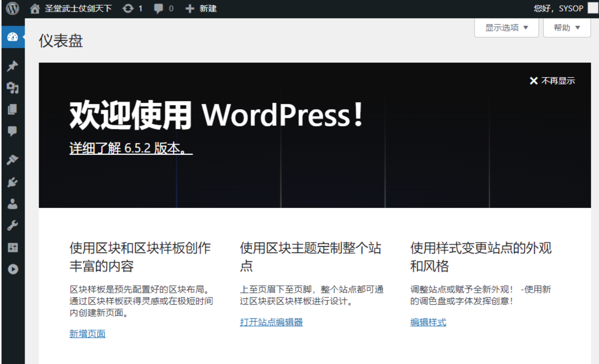Open the Pages sidebar icon
The image size is (599, 364).
(x=12, y=109)
